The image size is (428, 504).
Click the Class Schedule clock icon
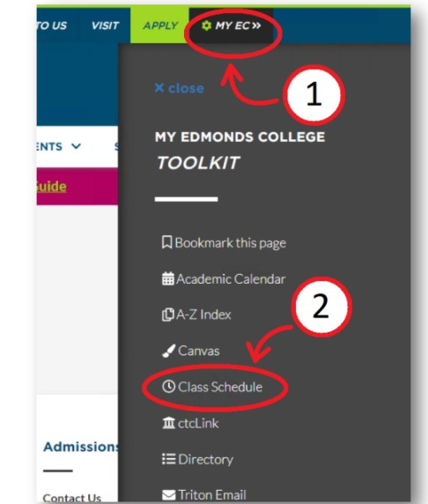point(169,387)
